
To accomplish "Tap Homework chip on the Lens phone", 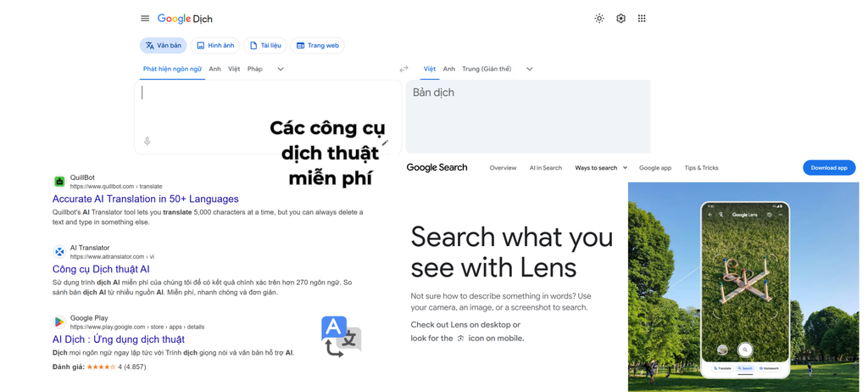I will (x=770, y=368).
